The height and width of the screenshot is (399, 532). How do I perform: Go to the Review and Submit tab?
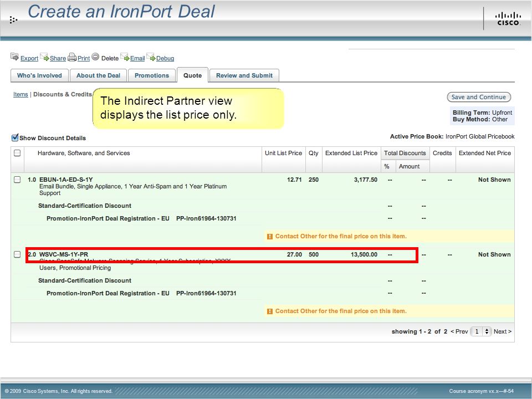point(244,75)
